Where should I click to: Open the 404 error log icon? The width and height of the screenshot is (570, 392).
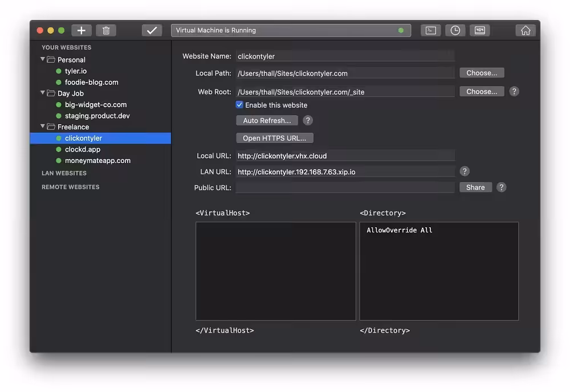(x=480, y=31)
